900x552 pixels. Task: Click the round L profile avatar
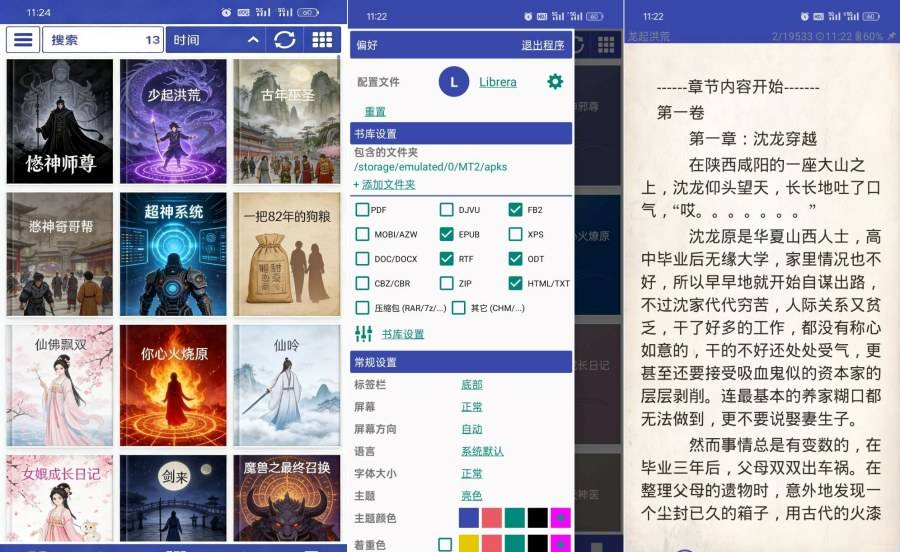(x=453, y=82)
